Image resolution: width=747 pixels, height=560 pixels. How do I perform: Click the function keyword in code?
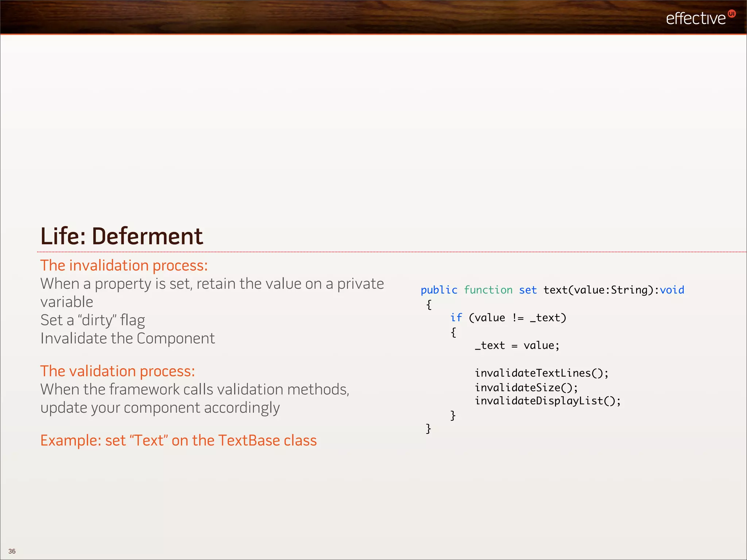(x=488, y=290)
